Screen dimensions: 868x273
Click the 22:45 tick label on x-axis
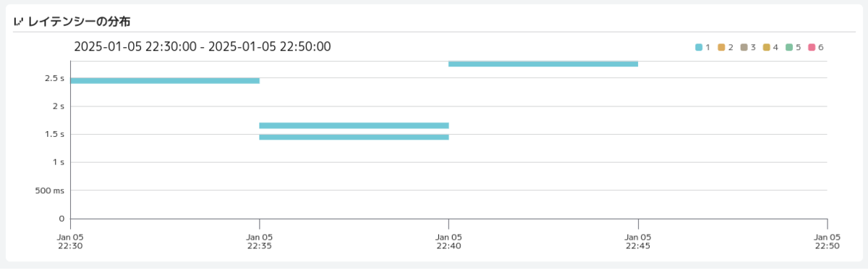638,240
